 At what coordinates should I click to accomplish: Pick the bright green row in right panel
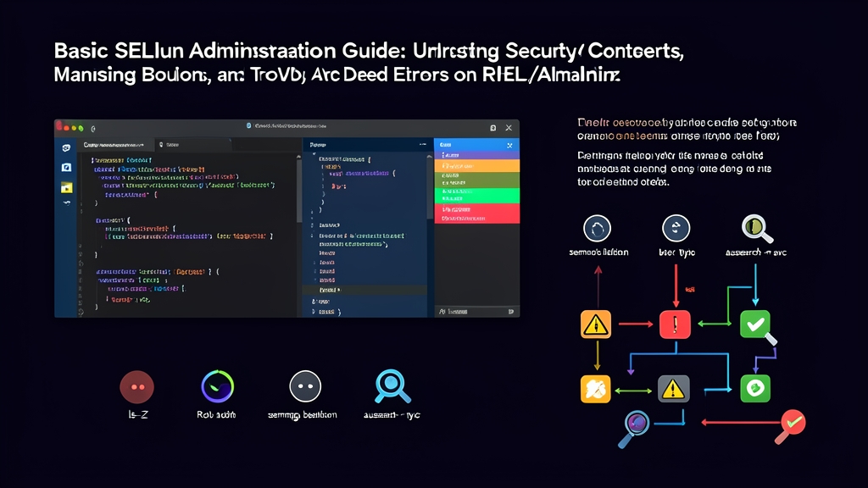coord(476,196)
